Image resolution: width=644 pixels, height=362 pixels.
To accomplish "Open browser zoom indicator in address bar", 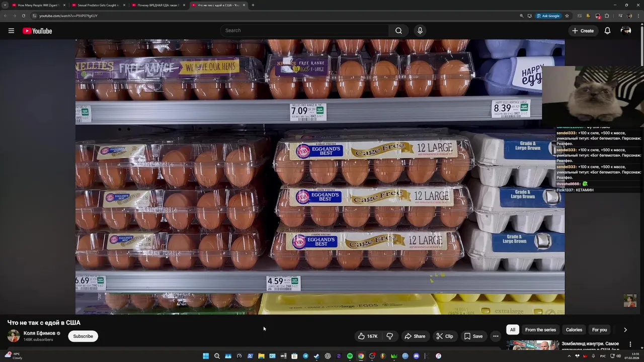I will click(x=522, y=16).
